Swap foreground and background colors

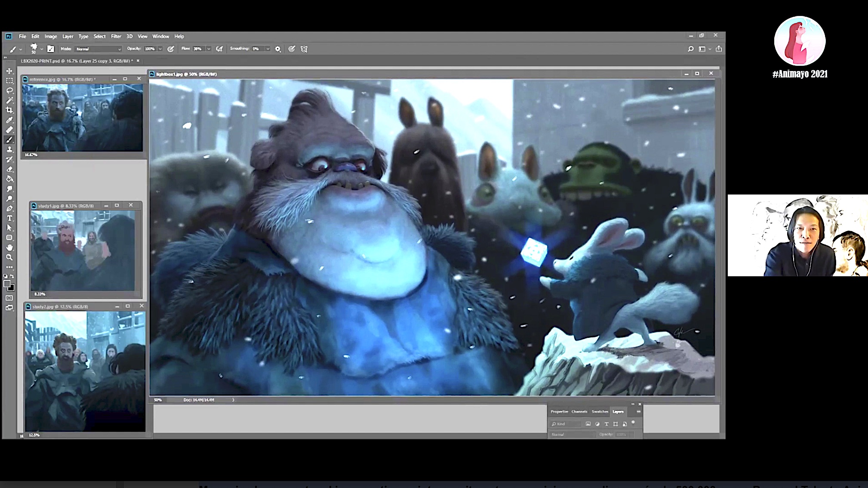pyautogui.click(x=12, y=276)
